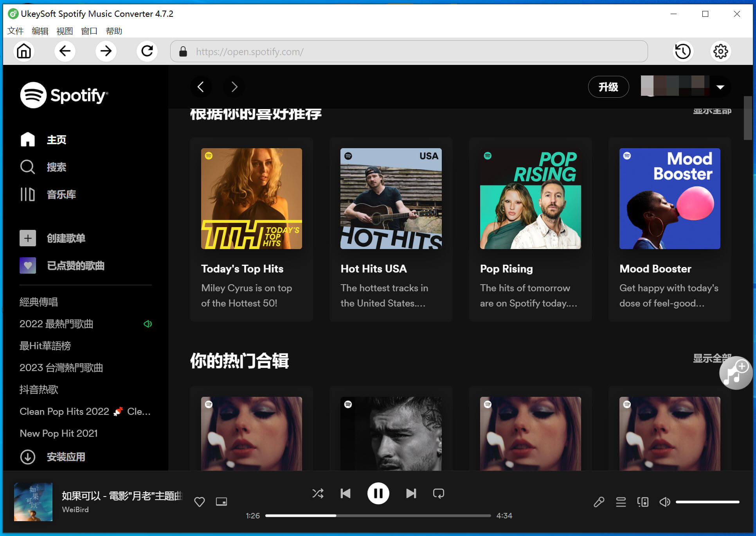Go back with the Spotify page chevron
Image resolution: width=756 pixels, height=536 pixels.
pyautogui.click(x=201, y=87)
